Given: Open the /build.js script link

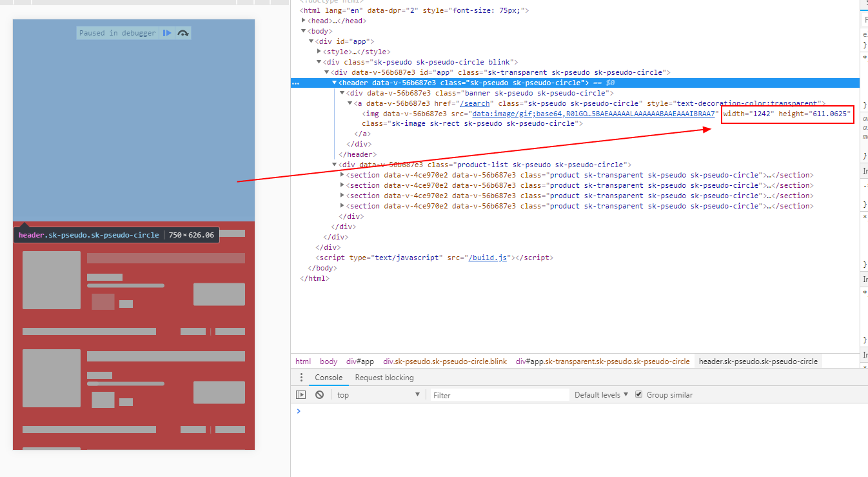Looking at the screenshot, I should click(x=489, y=258).
